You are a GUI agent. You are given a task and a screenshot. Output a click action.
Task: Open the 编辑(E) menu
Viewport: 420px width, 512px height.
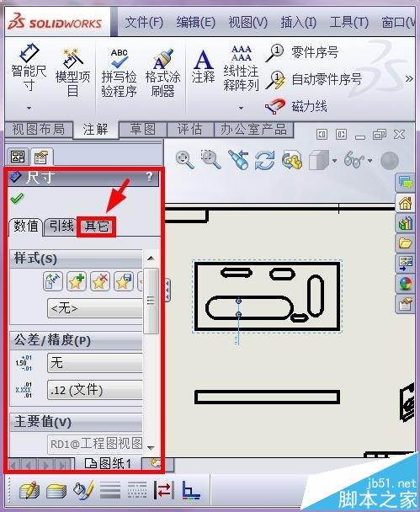click(x=196, y=23)
